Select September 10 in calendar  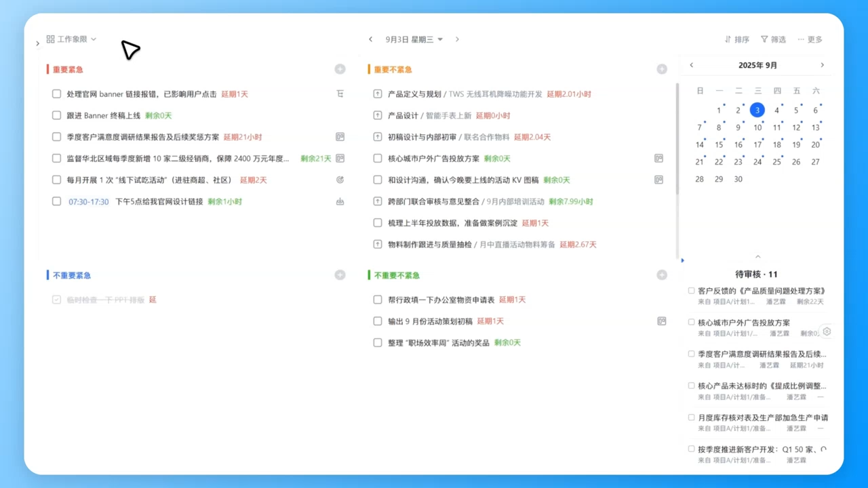click(757, 127)
